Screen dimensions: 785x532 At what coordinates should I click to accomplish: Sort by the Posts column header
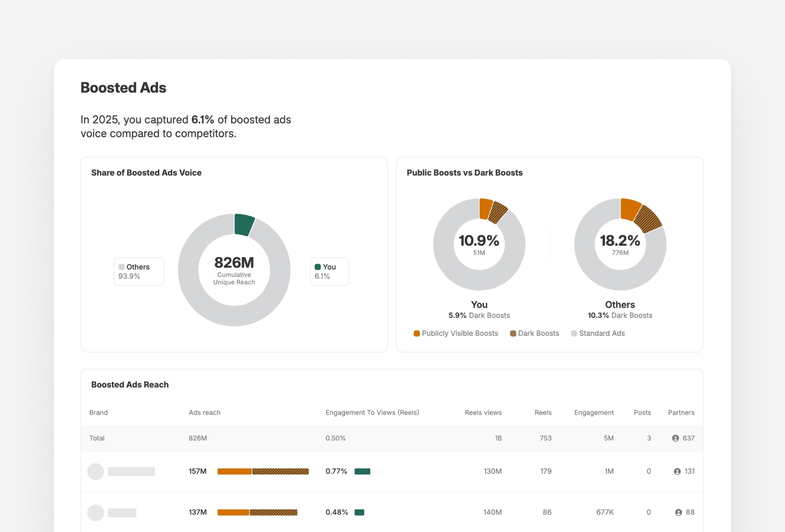642,412
